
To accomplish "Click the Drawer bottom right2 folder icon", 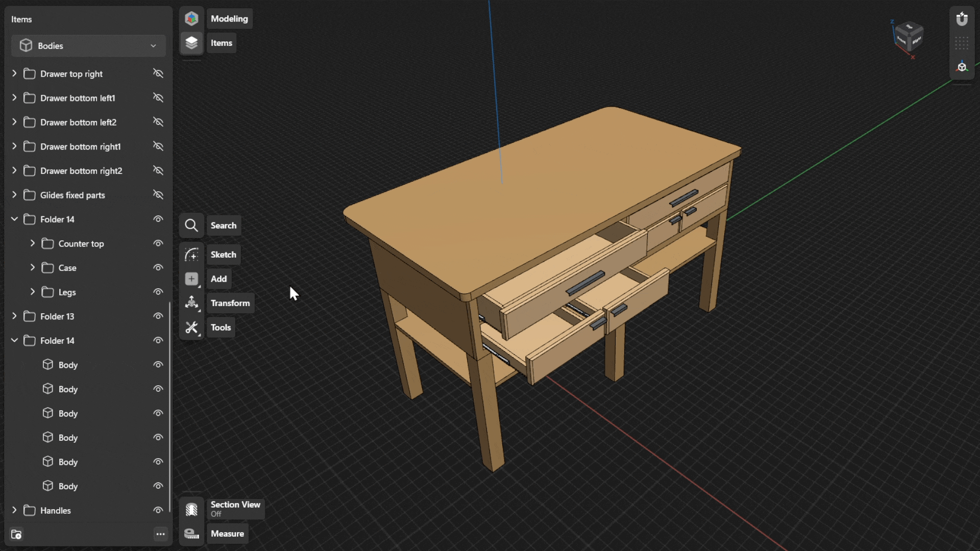I will click(x=30, y=171).
